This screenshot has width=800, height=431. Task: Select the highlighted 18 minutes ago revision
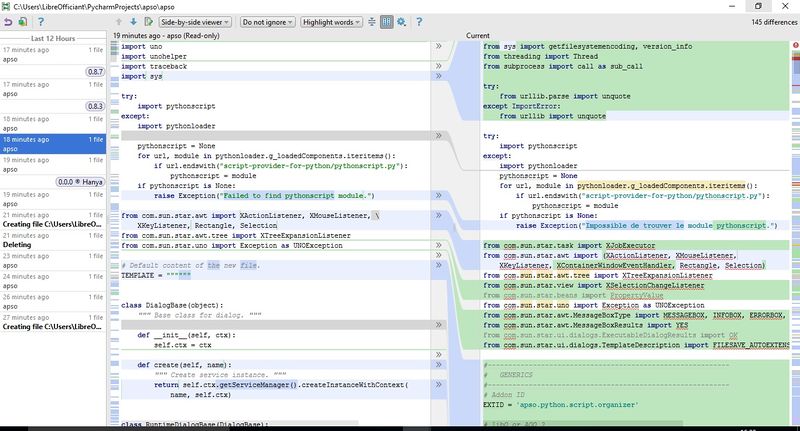coord(53,144)
